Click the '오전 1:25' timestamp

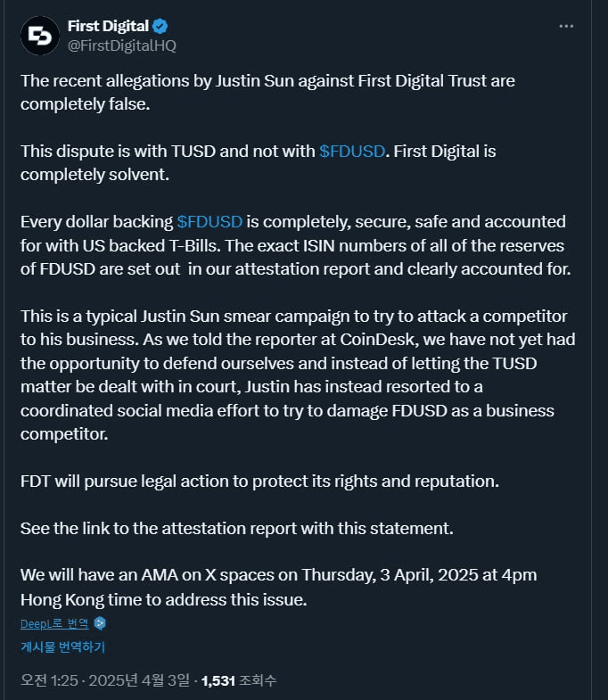(x=49, y=680)
